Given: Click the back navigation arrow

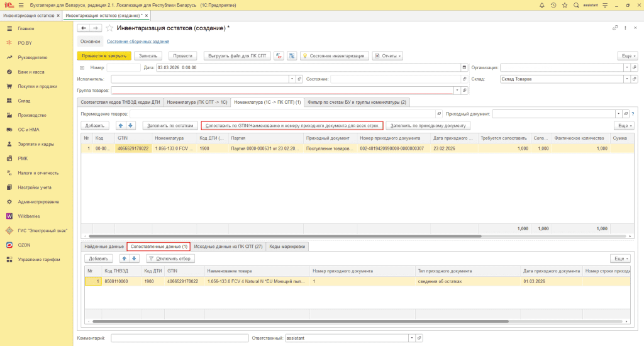Looking at the screenshot, I should click(x=84, y=28).
